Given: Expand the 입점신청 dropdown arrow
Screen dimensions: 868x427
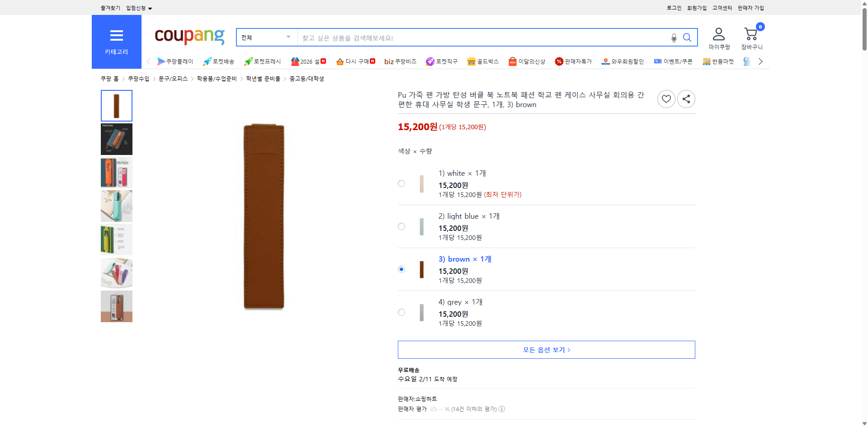Looking at the screenshot, I should 150,8.
